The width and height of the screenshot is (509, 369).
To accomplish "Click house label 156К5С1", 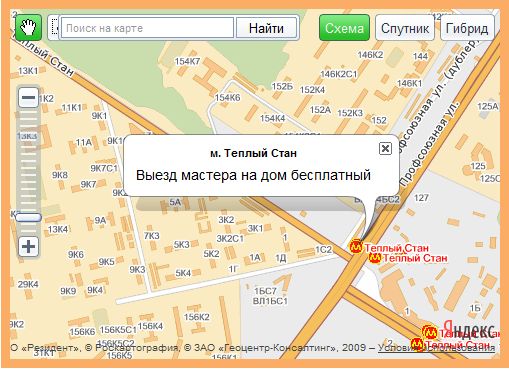I will (x=118, y=330).
